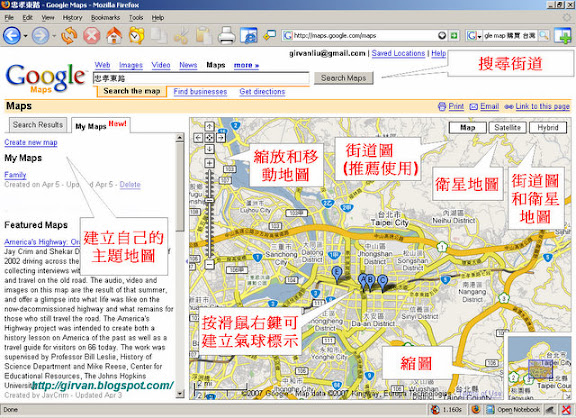
Task: Switch map to Hybrid view
Action: point(548,127)
